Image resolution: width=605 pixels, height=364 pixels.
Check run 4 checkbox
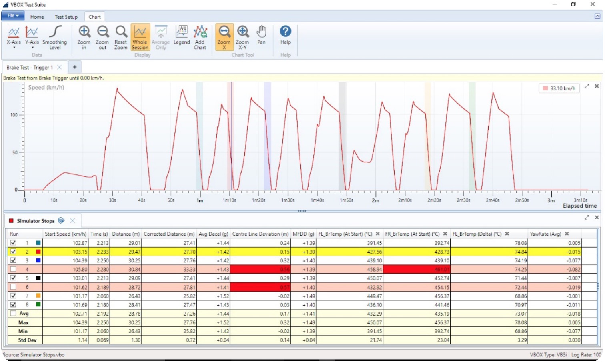[13, 269]
